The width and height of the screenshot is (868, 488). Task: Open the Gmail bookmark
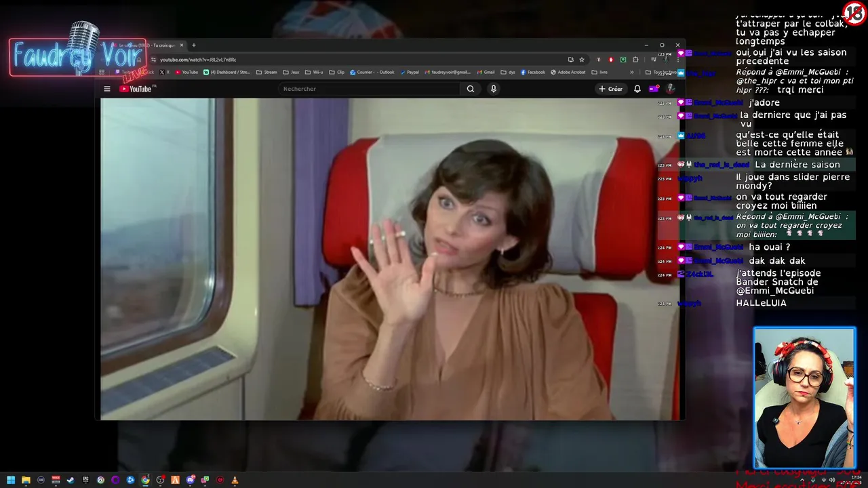(x=486, y=72)
